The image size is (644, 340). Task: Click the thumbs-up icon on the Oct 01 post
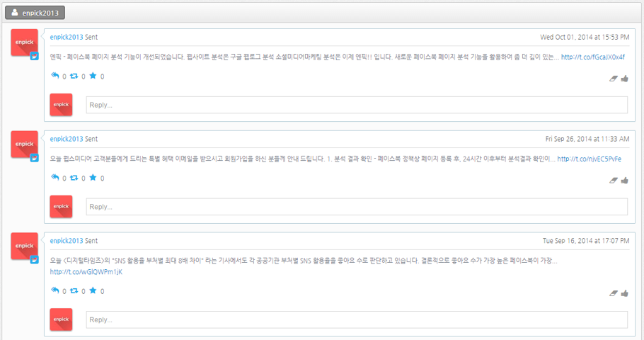(625, 79)
